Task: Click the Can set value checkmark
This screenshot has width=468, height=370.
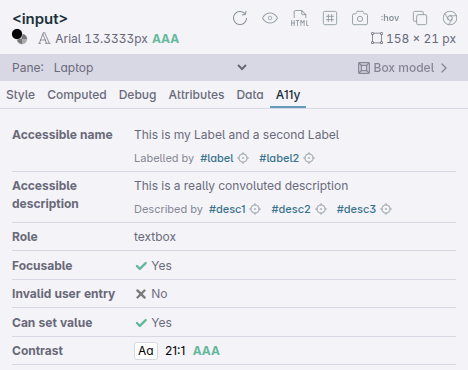Action: click(x=141, y=323)
